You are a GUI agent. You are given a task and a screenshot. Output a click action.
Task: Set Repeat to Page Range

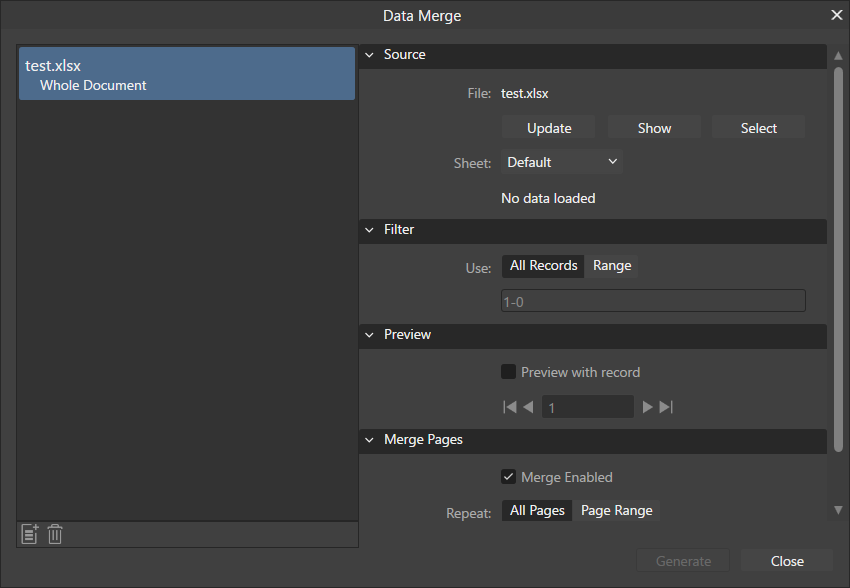(x=616, y=511)
